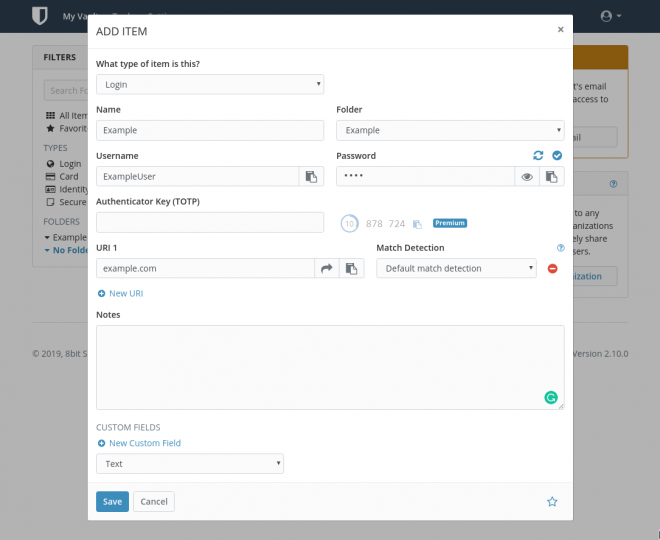Viewport: 660px width, 540px height.
Task: Click the Authenticator Key (TOTP) field
Action: (210, 222)
